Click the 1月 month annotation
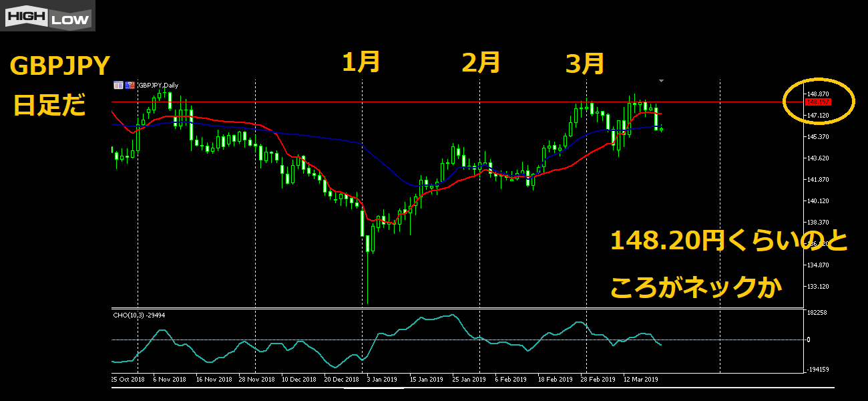 click(361, 62)
